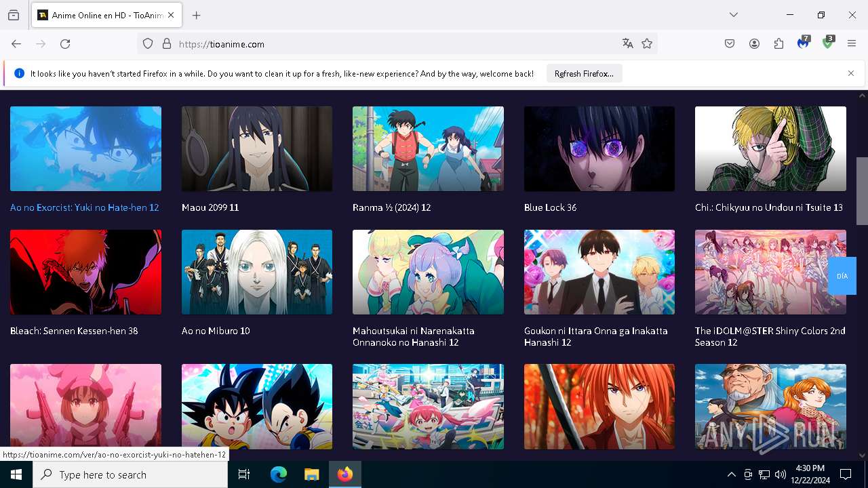The height and width of the screenshot is (488, 868).
Task: Click the Firefox taskbar icon
Action: (345, 474)
